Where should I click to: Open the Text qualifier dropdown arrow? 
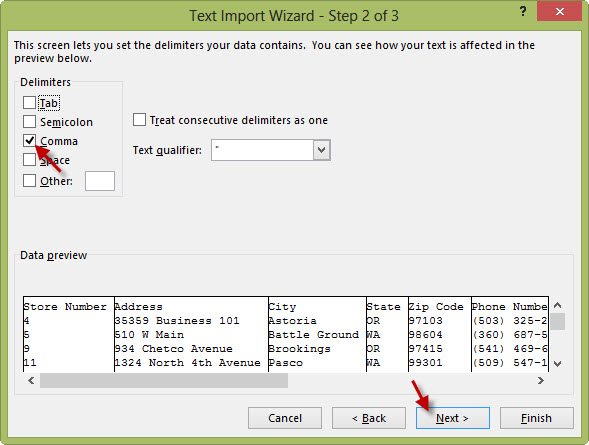322,150
